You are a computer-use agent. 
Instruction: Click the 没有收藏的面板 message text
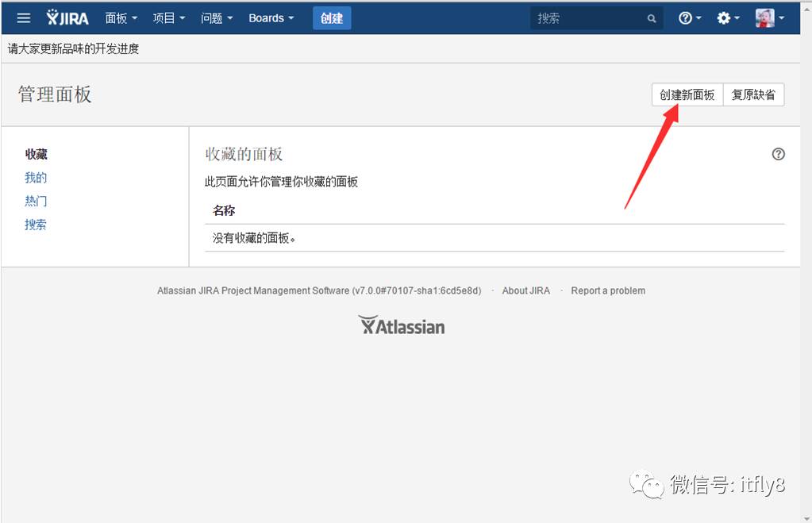coord(254,238)
